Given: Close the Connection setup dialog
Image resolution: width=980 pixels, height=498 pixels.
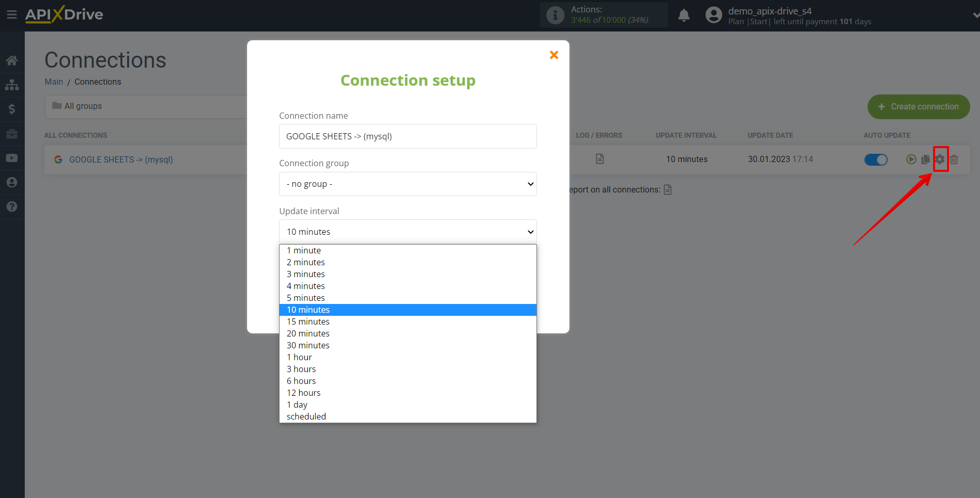Looking at the screenshot, I should [554, 55].
